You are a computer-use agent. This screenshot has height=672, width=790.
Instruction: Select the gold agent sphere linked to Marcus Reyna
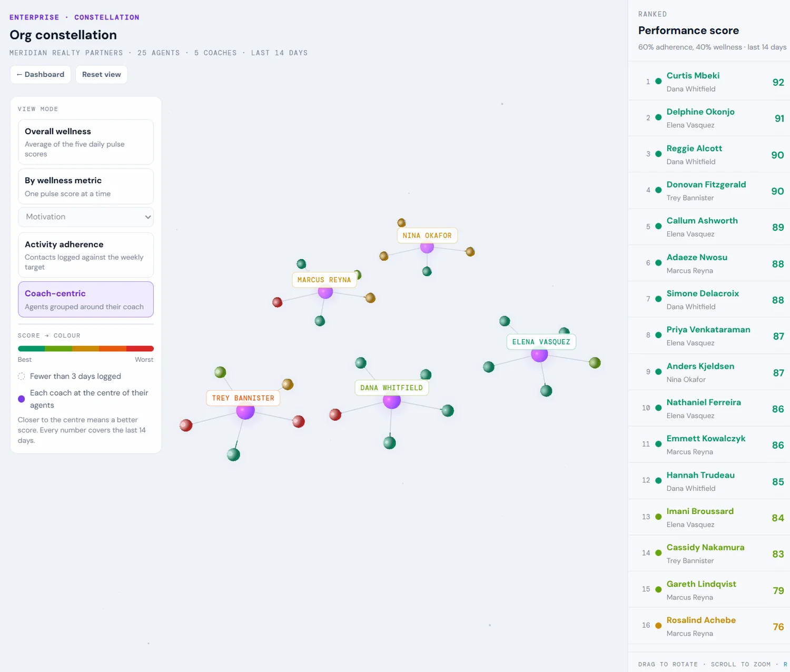pyautogui.click(x=370, y=298)
